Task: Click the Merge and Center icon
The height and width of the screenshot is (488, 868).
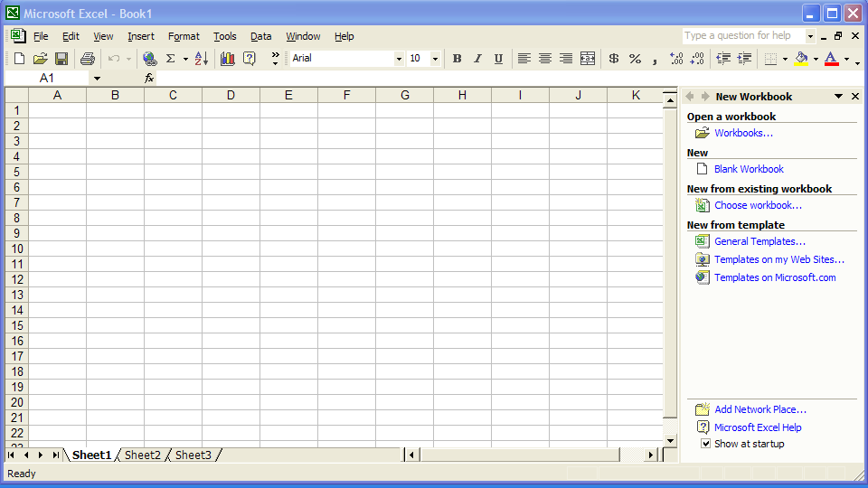Action: tap(588, 59)
